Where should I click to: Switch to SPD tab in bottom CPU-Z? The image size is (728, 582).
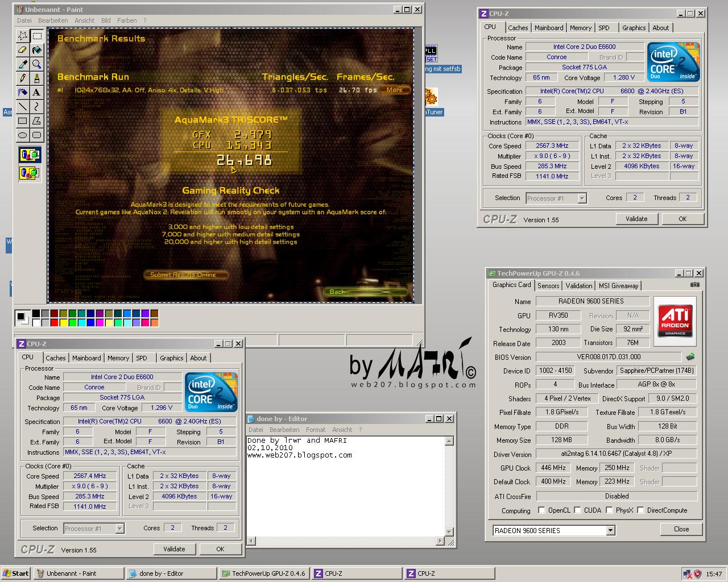[142, 358]
